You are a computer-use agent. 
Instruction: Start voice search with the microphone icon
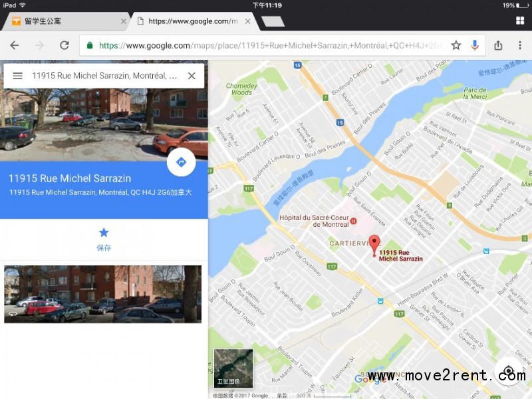click(x=475, y=45)
